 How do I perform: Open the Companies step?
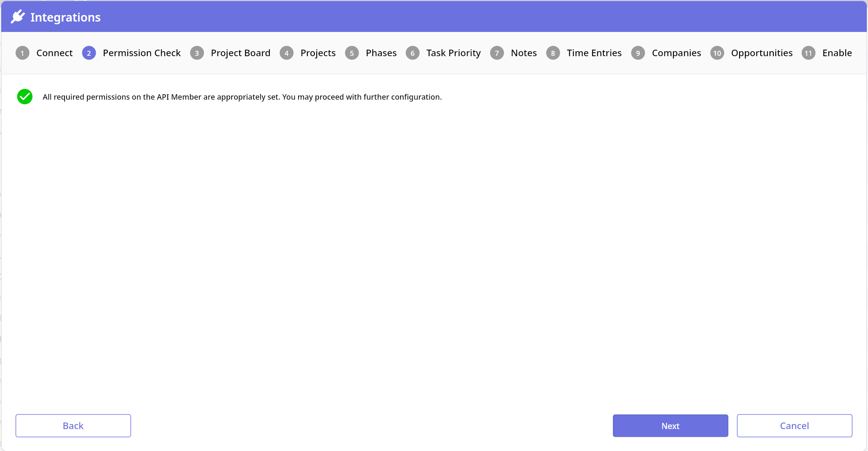[676, 53]
